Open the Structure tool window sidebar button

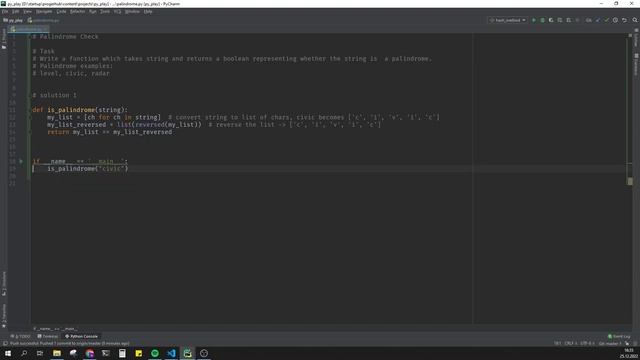[x=4, y=283]
